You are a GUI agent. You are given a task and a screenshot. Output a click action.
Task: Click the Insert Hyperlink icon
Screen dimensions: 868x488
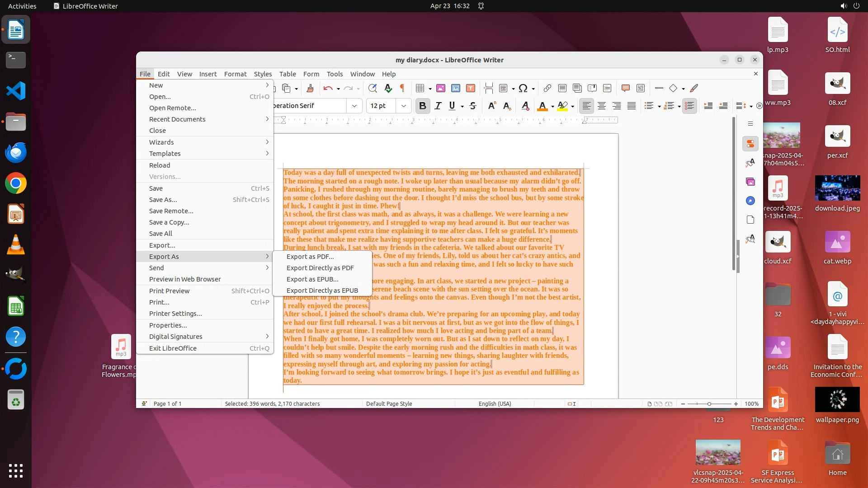(547, 88)
